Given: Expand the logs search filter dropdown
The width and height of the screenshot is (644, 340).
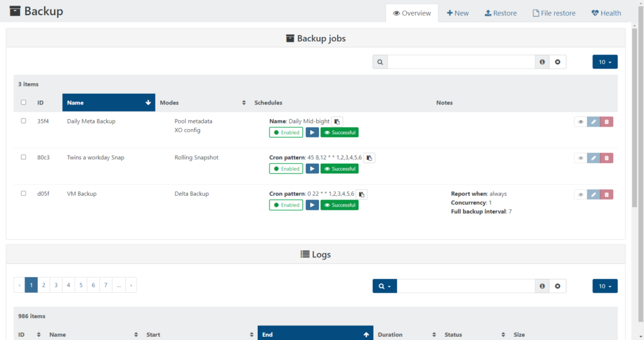Looking at the screenshot, I should click(384, 286).
